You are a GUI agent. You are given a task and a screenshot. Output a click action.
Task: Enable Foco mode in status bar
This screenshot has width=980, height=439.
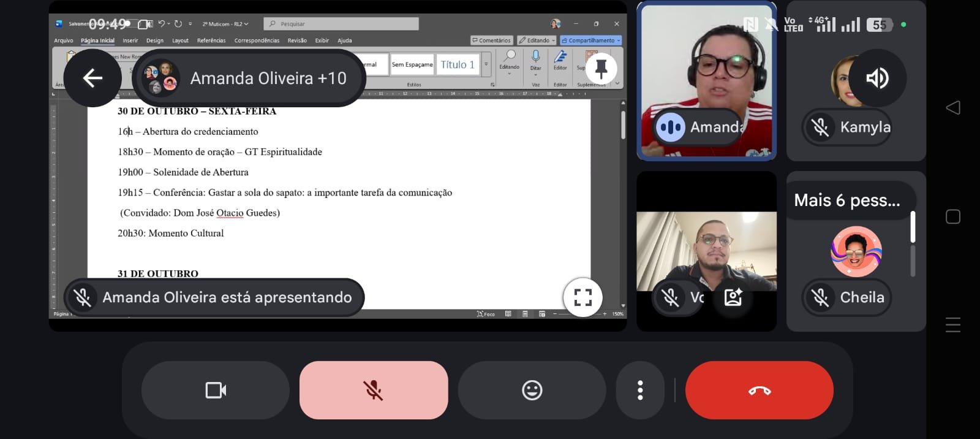pyautogui.click(x=486, y=314)
